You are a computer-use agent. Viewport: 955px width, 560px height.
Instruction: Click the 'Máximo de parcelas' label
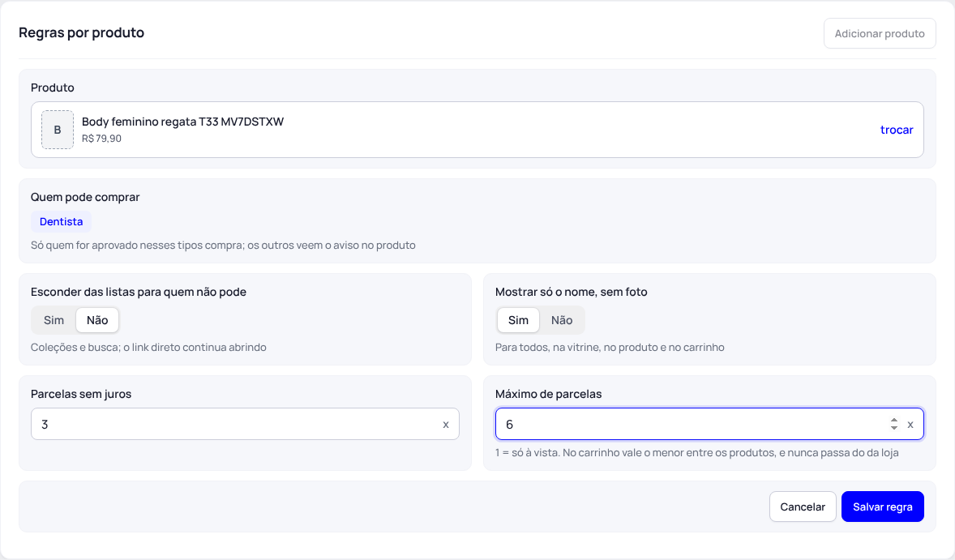click(548, 395)
